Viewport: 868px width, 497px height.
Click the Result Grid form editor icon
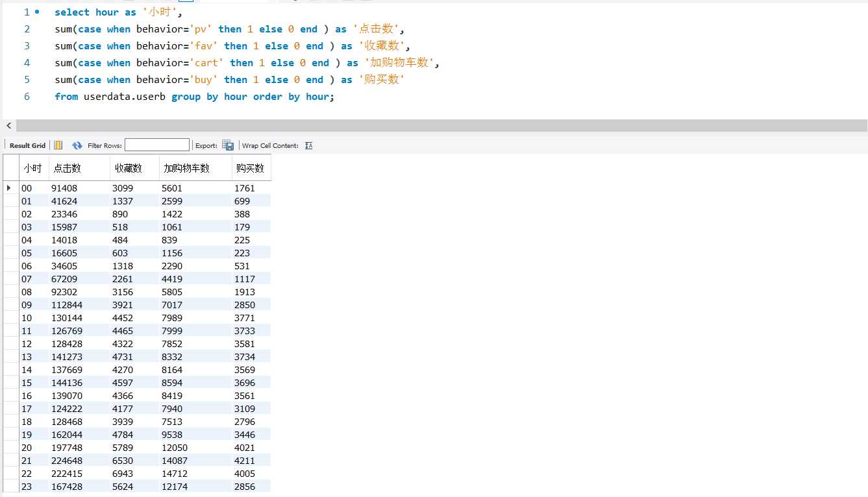(x=58, y=145)
